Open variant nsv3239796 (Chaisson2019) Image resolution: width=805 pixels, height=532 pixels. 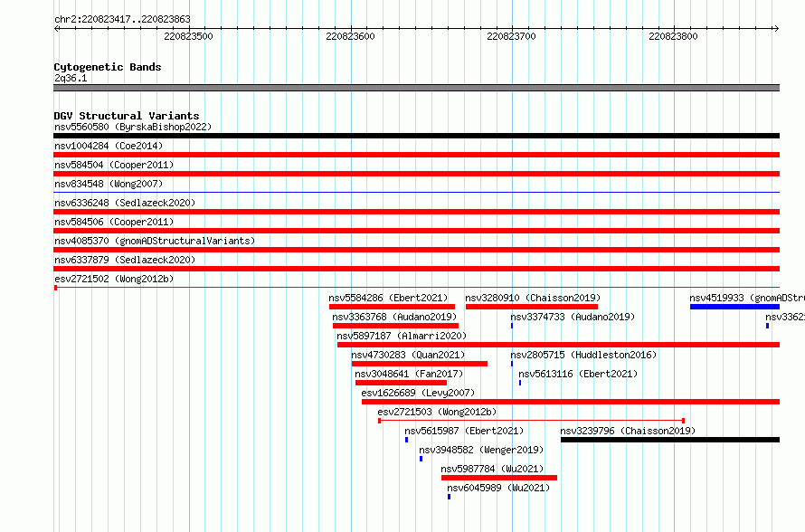(628, 431)
